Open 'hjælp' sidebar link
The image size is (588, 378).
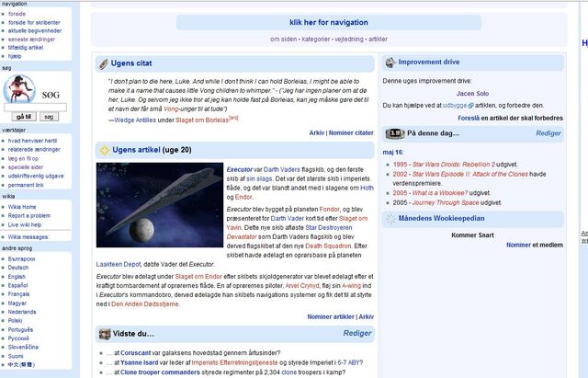click(15, 56)
